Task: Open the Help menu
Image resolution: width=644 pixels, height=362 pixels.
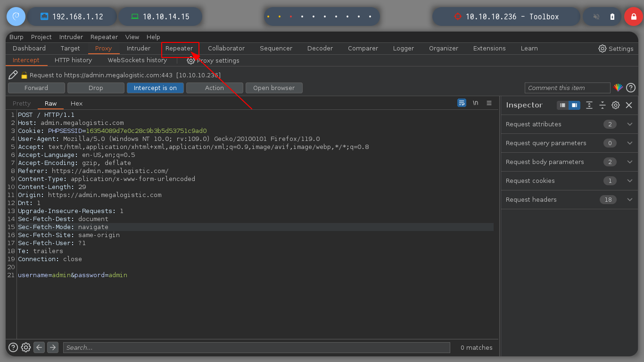Action: [153, 37]
